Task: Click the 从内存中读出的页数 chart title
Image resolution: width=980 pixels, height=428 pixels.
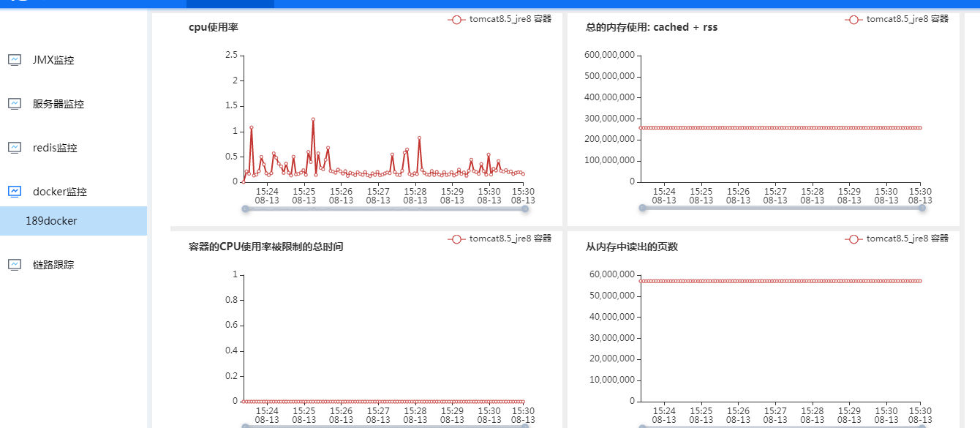Action: 632,247
